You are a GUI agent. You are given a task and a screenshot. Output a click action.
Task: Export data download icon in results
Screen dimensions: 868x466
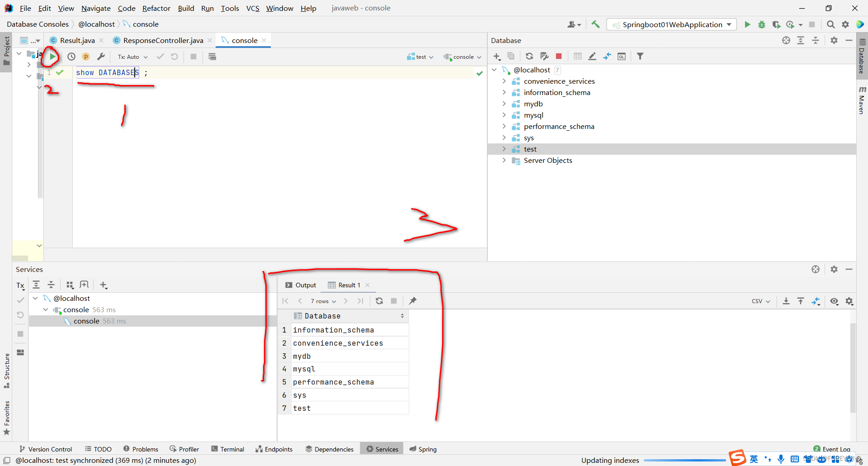tap(786, 301)
